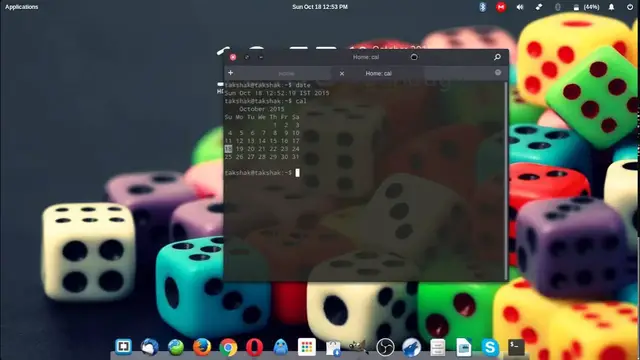The image size is (640, 360).
Task: Click highlighted date 18 in calendar output
Action: 228,149
